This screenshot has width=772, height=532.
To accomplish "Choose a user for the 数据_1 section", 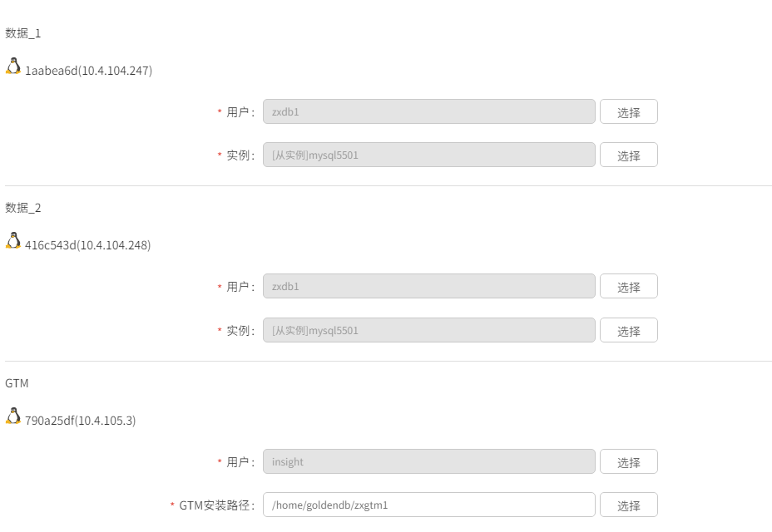I will 629,111.
